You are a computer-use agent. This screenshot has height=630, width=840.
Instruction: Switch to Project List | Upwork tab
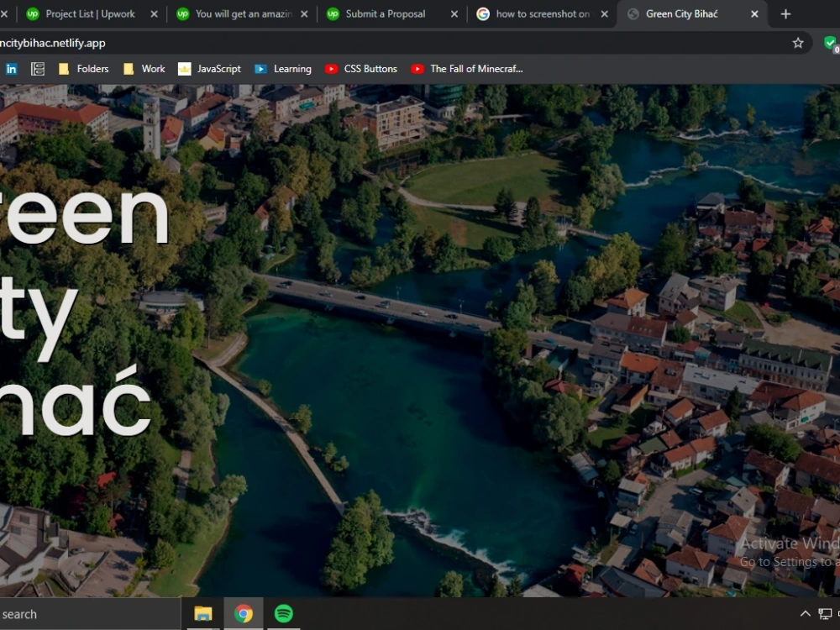click(90, 14)
